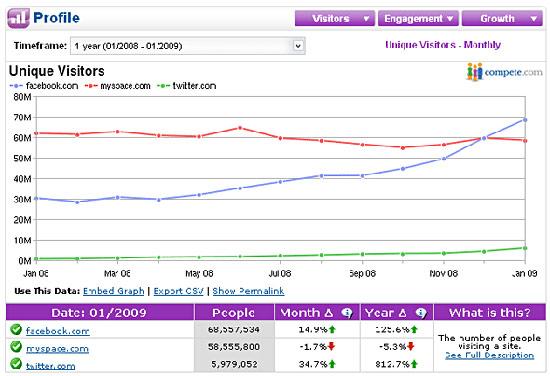Click the info icon next to Year delta
This screenshot has width=550, height=376.
(421, 313)
